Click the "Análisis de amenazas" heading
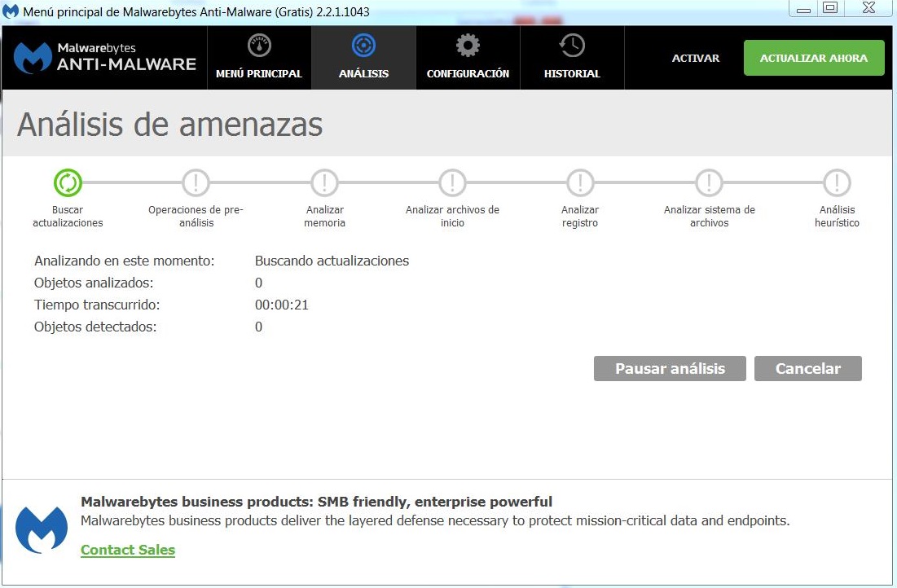 [x=170, y=124]
